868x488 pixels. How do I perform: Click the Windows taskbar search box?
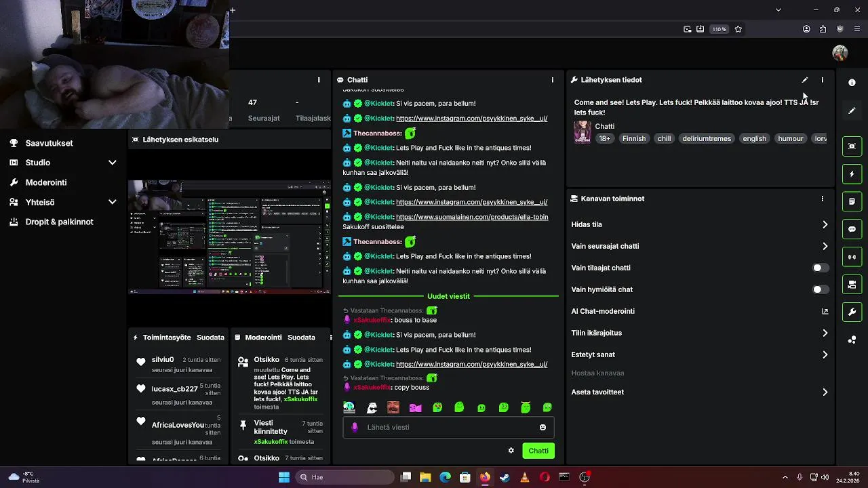[x=344, y=477]
